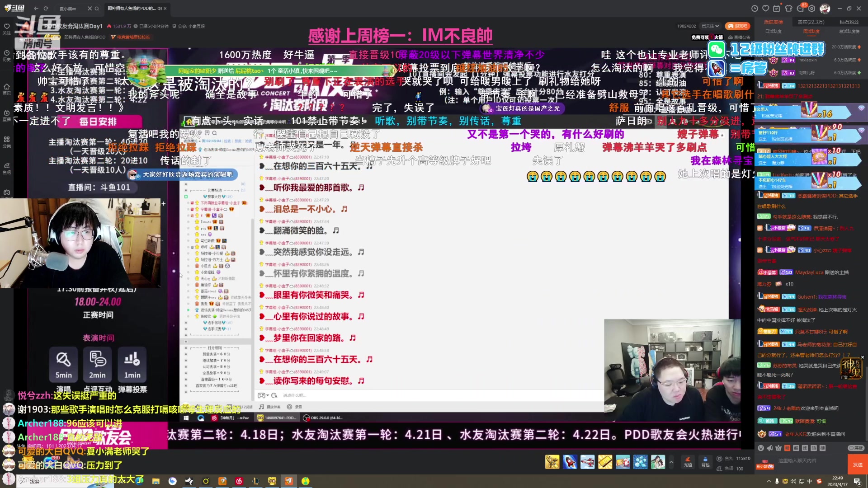The width and height of the screenshot is (868, 488).
Task: Open categories grid in left sidebar
Action: tap(7, 142)
